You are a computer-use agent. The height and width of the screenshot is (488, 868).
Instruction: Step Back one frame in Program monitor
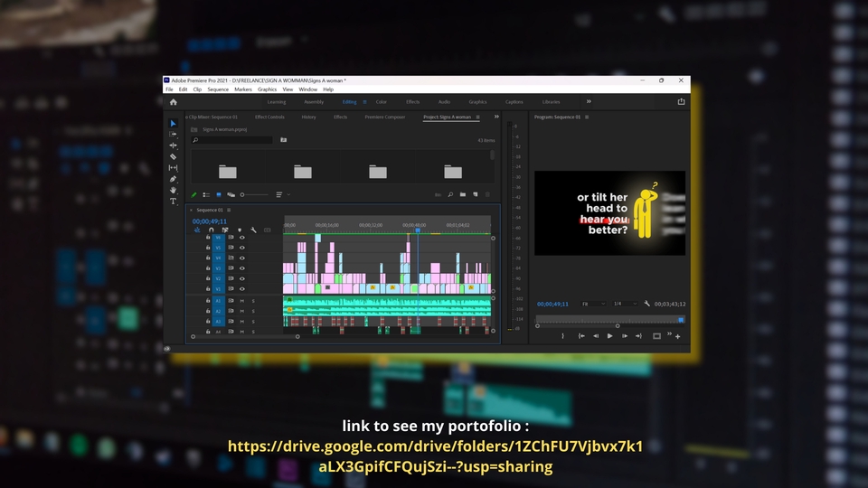[x=596, y=336]
